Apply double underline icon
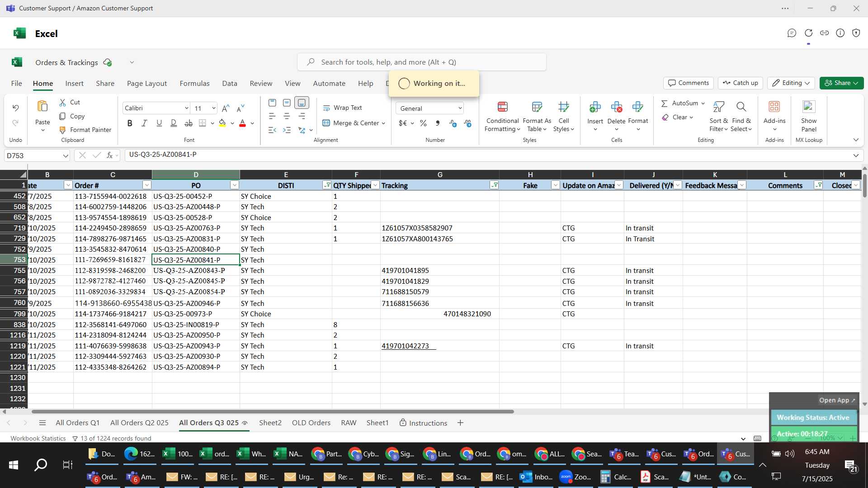The image size is (868, 488). tap(174, 123)
